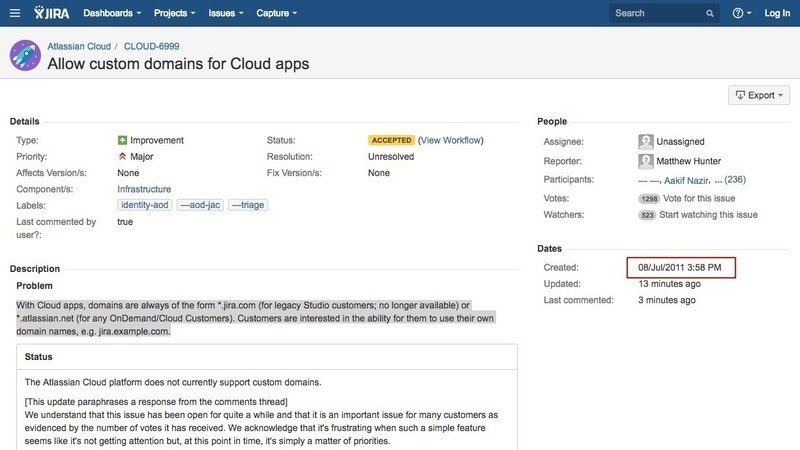Open the Atlassian Cloud breadcrumb link
Viewport: 800px width, 450px height.
[x=81, y=46]
